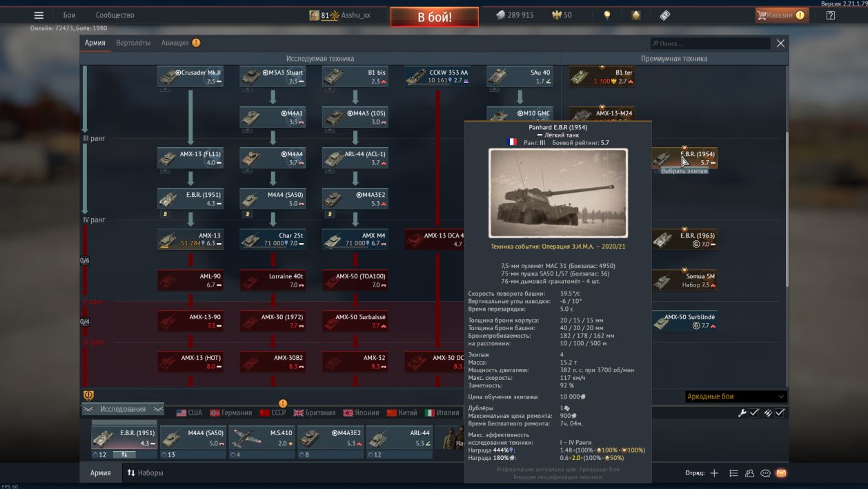Select the locked Lorraine 40t card

[273, 280]
